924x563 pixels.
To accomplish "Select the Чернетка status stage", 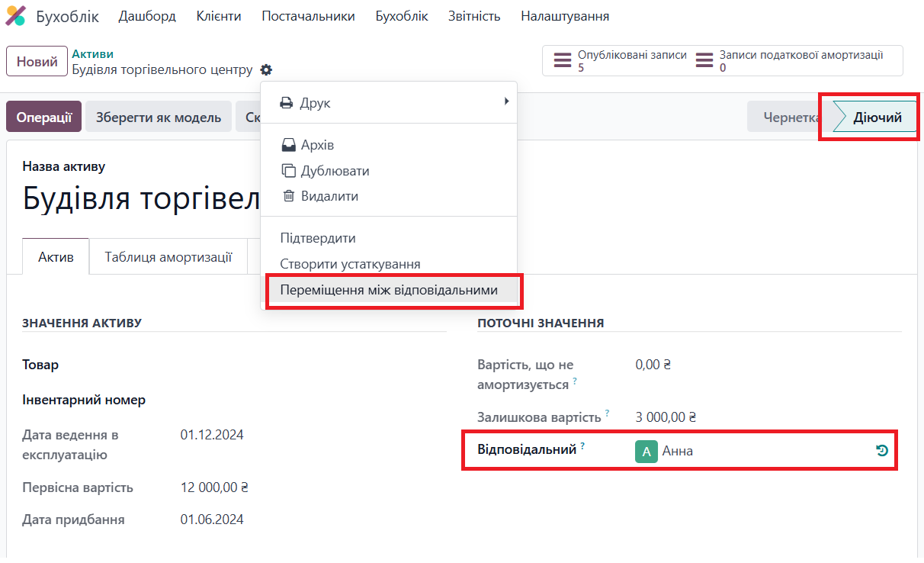I will [791, 117].
